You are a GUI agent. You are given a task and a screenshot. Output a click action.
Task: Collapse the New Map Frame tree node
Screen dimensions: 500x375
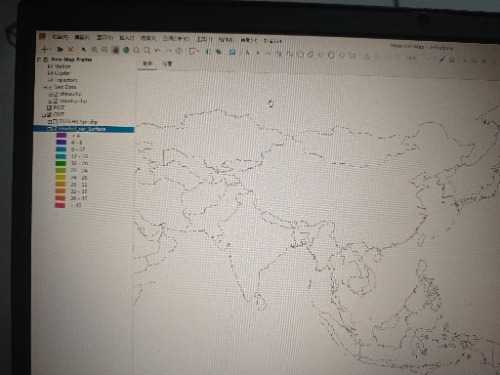[x=39, y=59]
